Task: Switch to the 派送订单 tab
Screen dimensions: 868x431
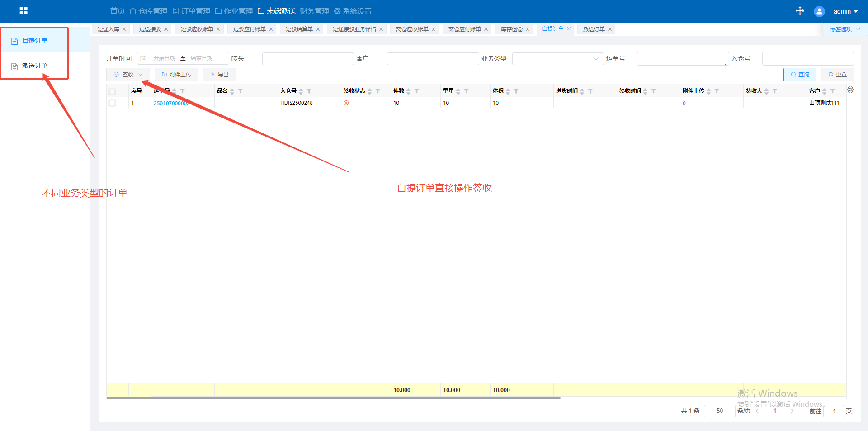Action: coord(594,29)
